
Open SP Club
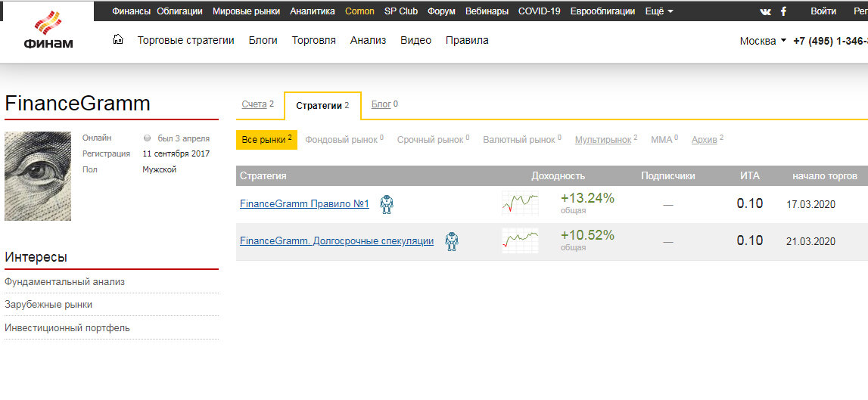pyautogui.click(x=401, y=11)
